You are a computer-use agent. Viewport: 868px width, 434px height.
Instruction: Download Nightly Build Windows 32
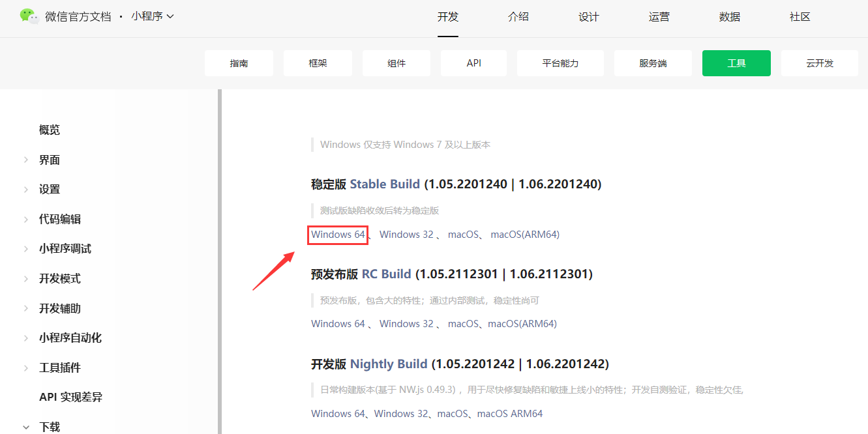tap(401, 413)
